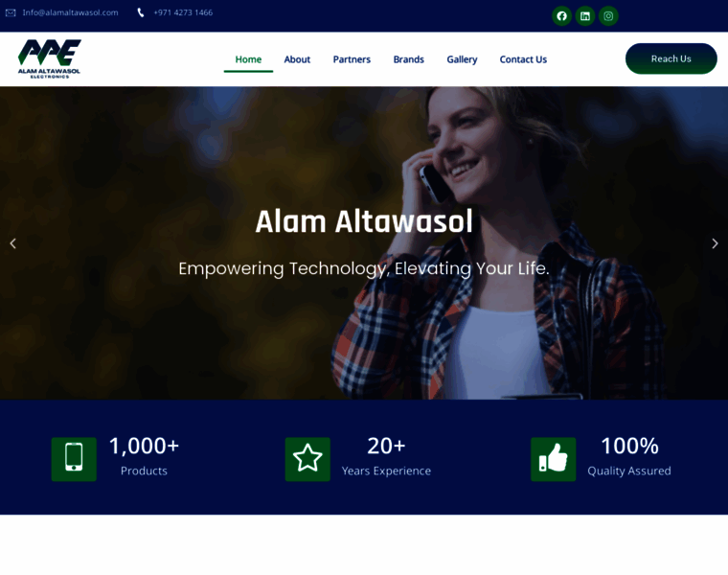The height and width of the screenshot is (575, 728).
Task: Click the Quality Assured label
Action: (x=629, y=471)
